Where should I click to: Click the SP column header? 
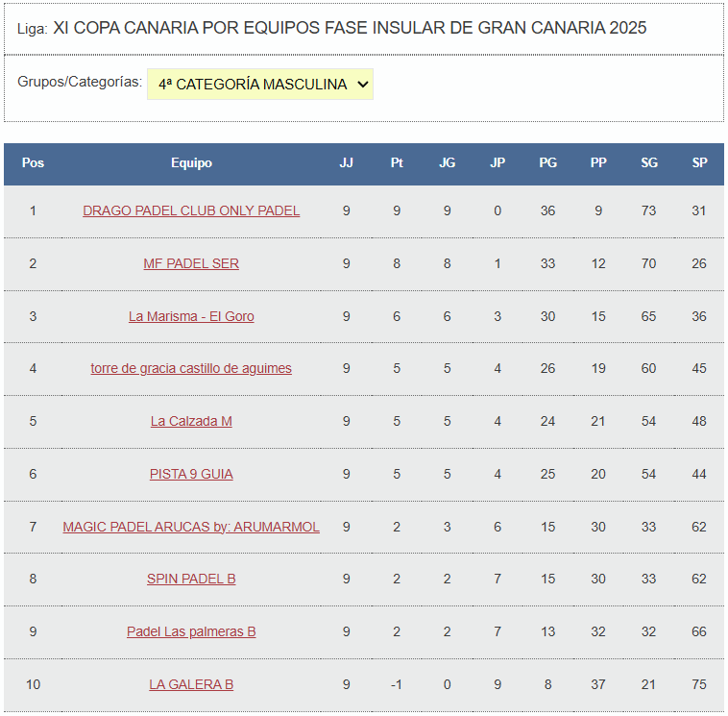(x=699, y=163)
